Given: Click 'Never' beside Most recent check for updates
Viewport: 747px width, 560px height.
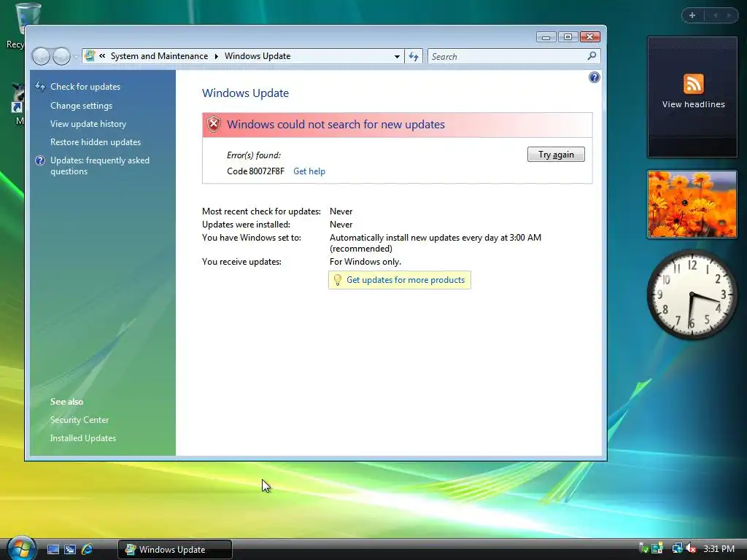Looking at the screenshot, I should (x=341, y=211).
